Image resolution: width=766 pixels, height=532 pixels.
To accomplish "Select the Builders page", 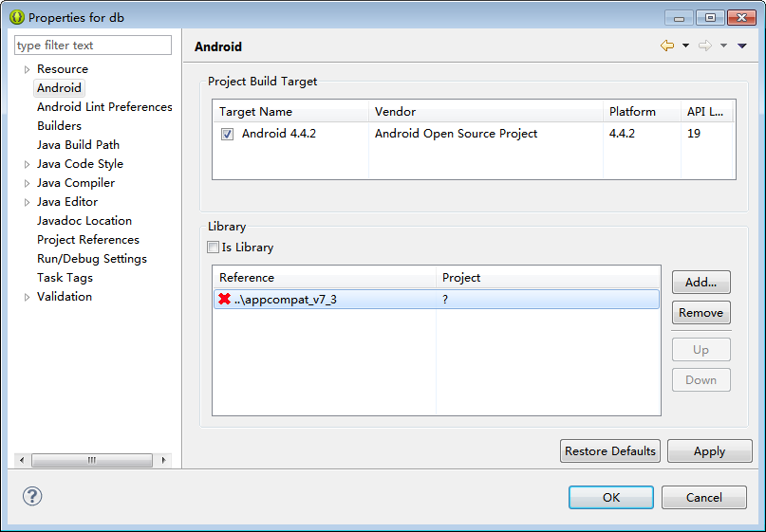I will point(59,126).
